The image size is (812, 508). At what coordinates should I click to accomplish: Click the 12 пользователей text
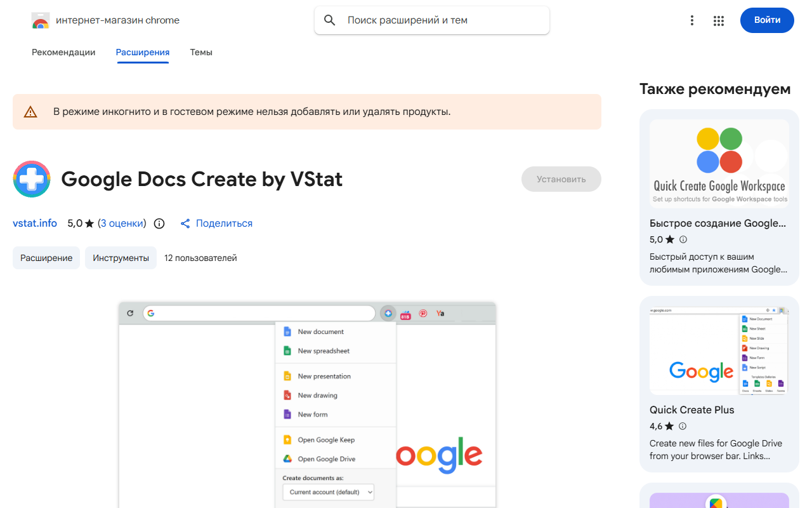click(200, 258)
